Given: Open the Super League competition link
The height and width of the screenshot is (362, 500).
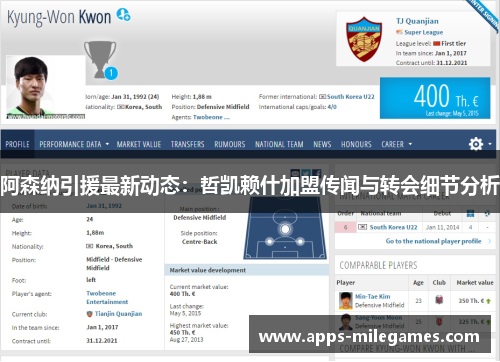Looking at the screenshot, I should tap(424, 32).
